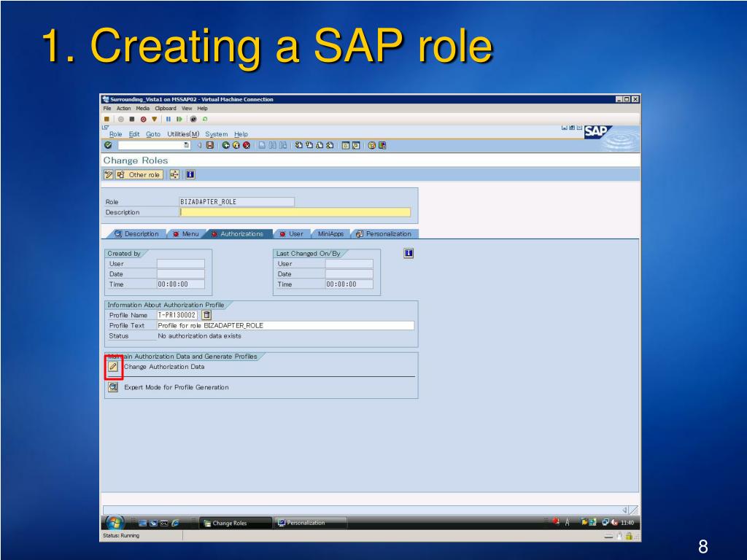This screenshot has width=747, height=560.
Task: Click the delete profile icon next to Profile Name
Action: (x=206, y=315)
